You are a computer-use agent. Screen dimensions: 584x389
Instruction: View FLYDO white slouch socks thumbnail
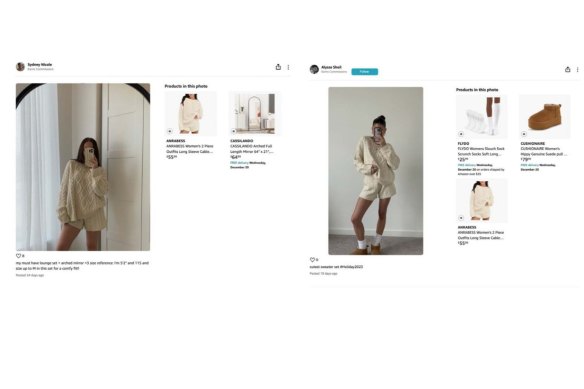[482, 117]
